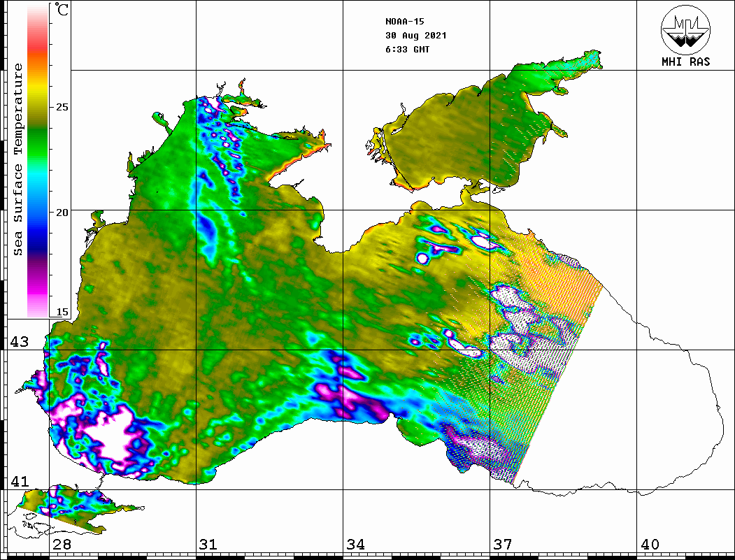Viewport: 735px width, 560px height.
Task: Click the "MHI RAS" label text
Action: (686, 62)
